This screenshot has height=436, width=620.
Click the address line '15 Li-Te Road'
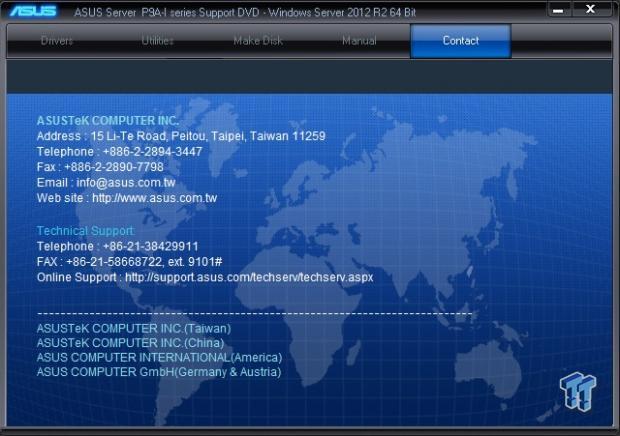point(181,136)
